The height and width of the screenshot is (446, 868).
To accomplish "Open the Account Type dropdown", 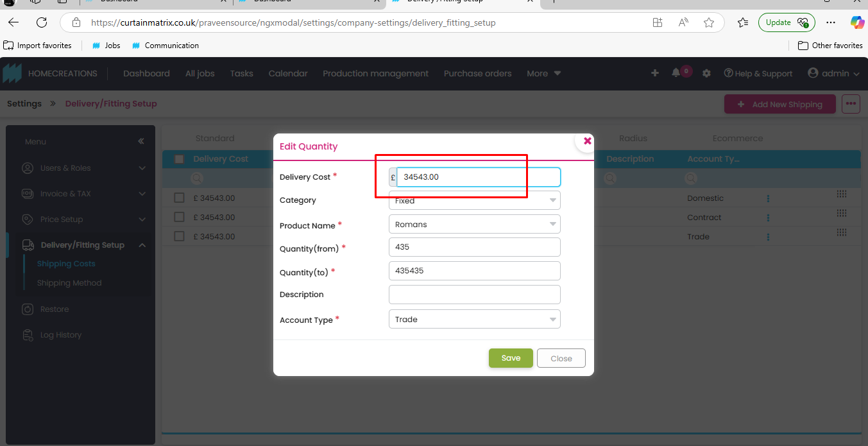I will [474, 320].
